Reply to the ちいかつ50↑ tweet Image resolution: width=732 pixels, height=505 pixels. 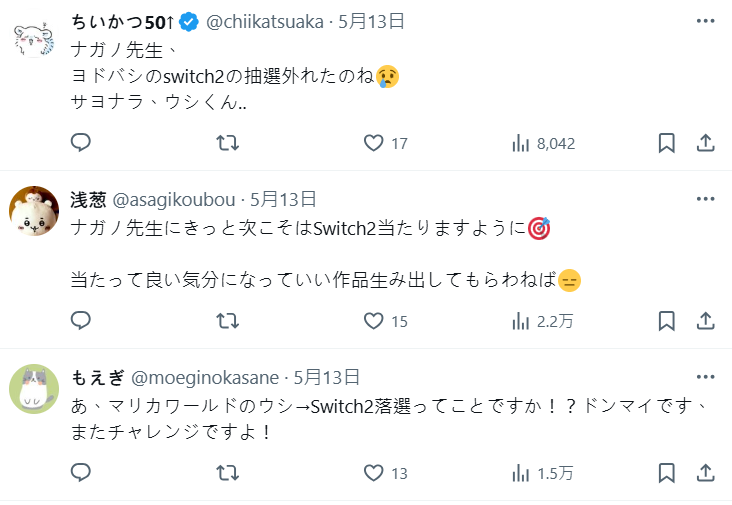coord(81,143)
